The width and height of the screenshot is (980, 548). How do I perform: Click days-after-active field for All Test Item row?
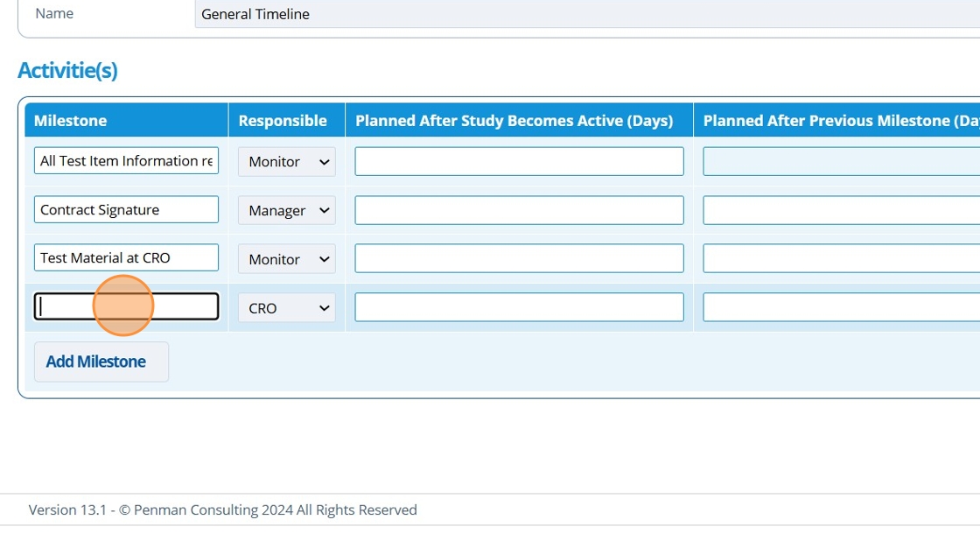519,161
